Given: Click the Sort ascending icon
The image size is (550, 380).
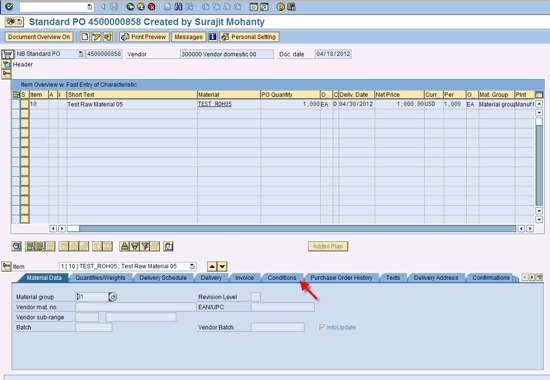Looking at the screenshot, I should pos(124,246).
